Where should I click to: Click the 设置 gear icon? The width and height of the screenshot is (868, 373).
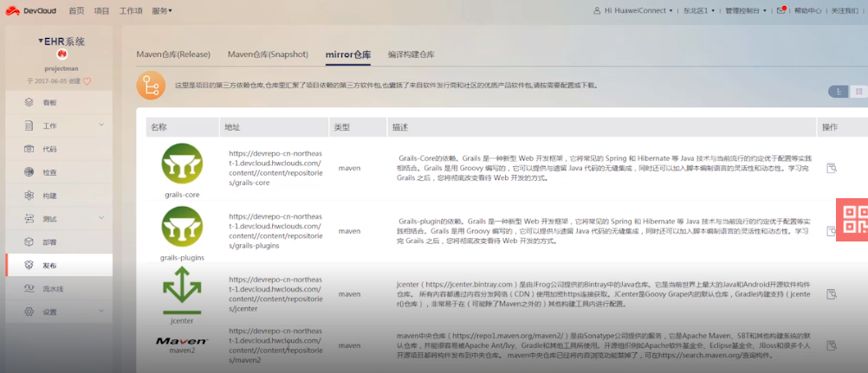29,312
